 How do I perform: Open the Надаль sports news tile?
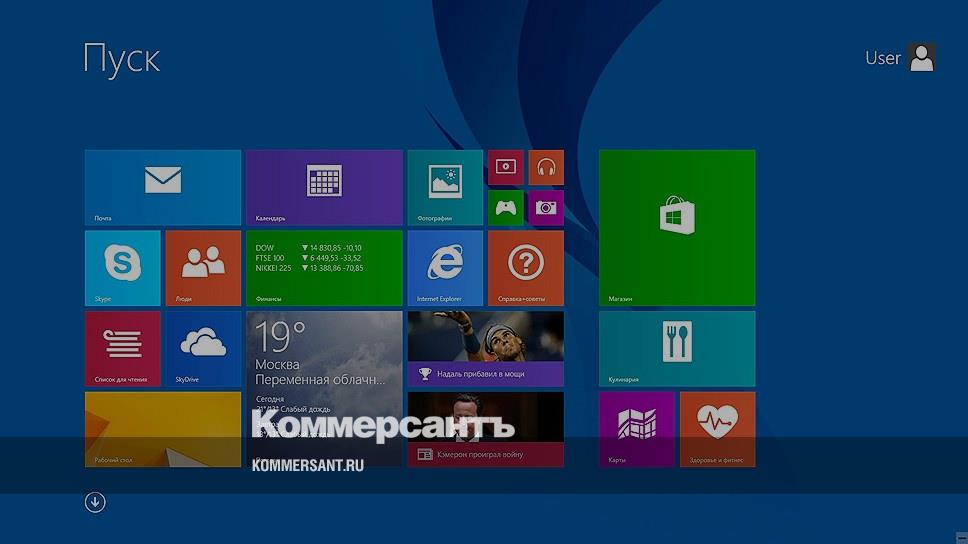485,348
